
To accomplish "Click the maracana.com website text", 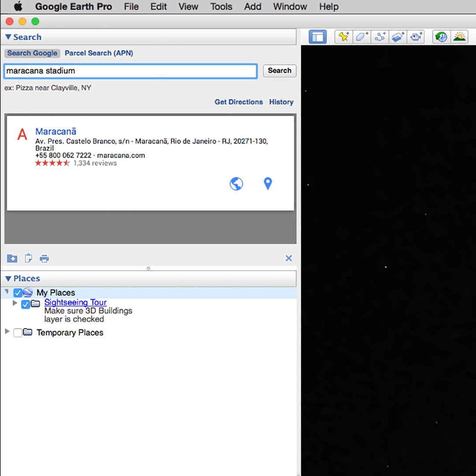I will [121, 156].
